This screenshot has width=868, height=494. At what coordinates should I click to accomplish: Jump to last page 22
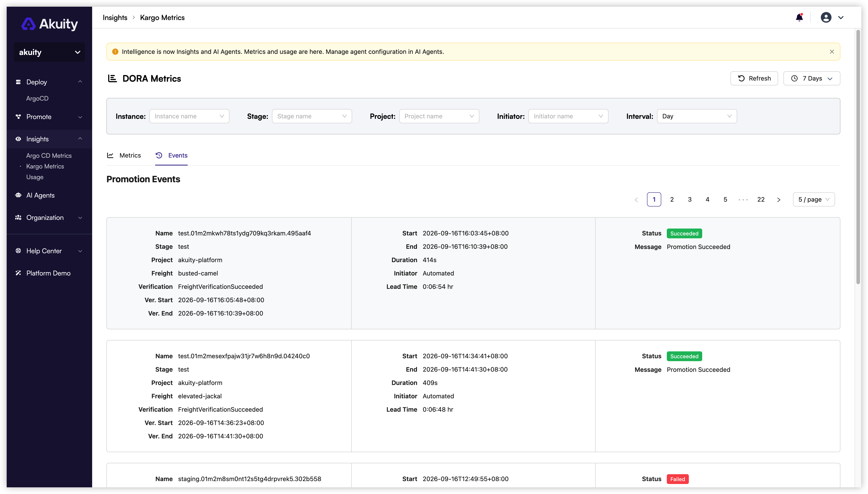761,200
